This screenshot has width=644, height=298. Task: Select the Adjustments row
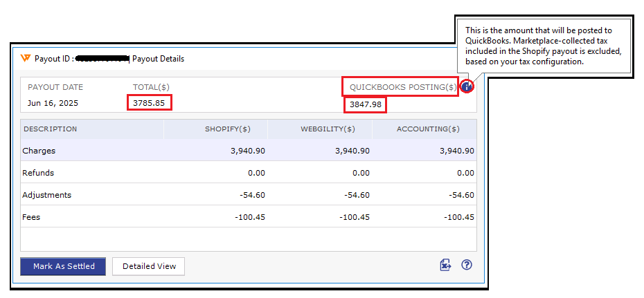coord(46,195)
